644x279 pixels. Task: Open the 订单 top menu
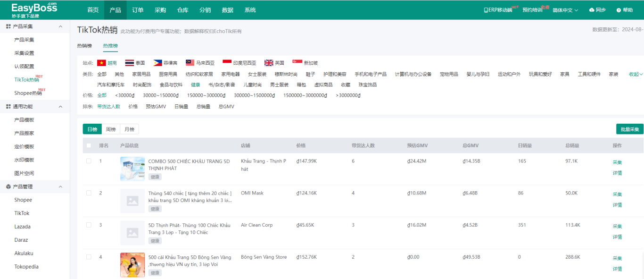point(138,10)
